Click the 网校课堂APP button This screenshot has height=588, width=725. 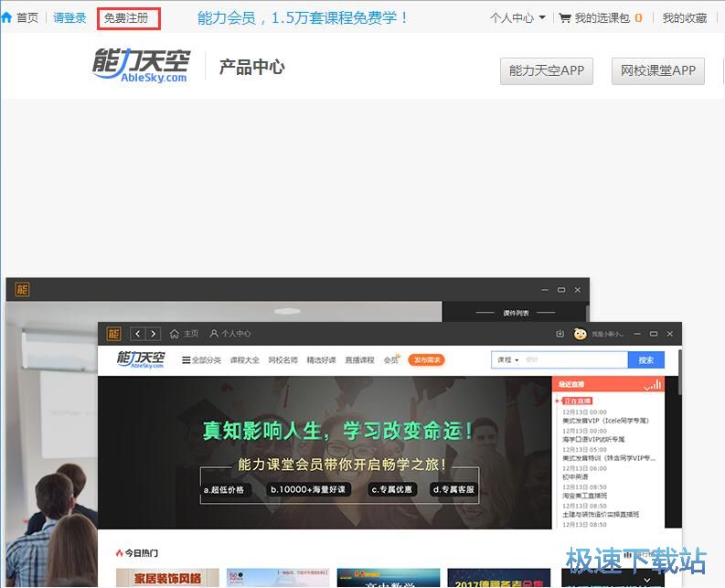pos(658,70)
